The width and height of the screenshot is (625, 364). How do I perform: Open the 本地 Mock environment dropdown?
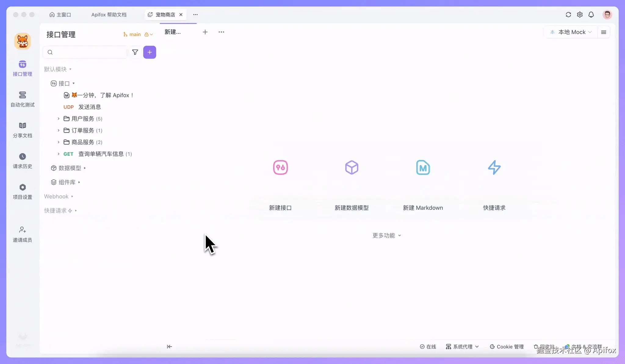click(571, 32)
